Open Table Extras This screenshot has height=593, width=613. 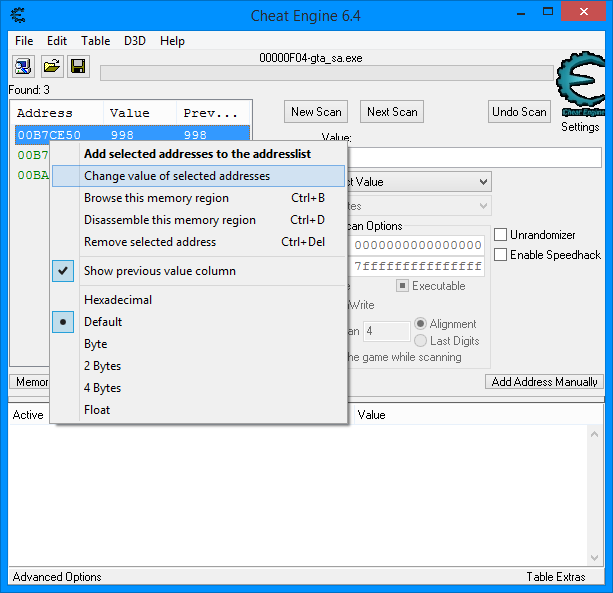[556, 577]
